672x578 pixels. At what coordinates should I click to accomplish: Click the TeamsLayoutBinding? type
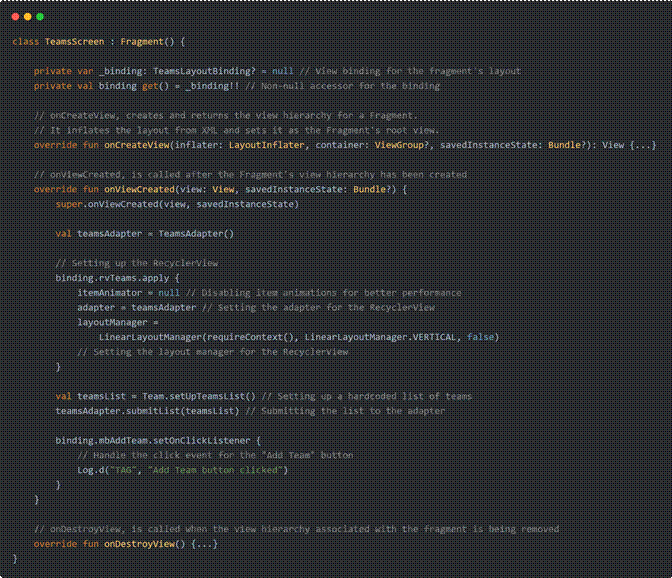point(204,71)
